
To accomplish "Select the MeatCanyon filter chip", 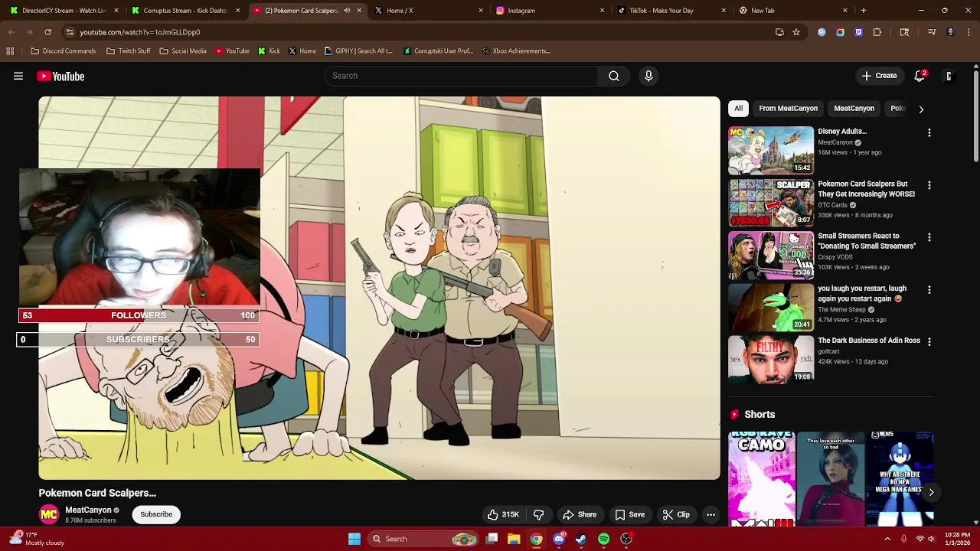I will [x=854, y=109].
